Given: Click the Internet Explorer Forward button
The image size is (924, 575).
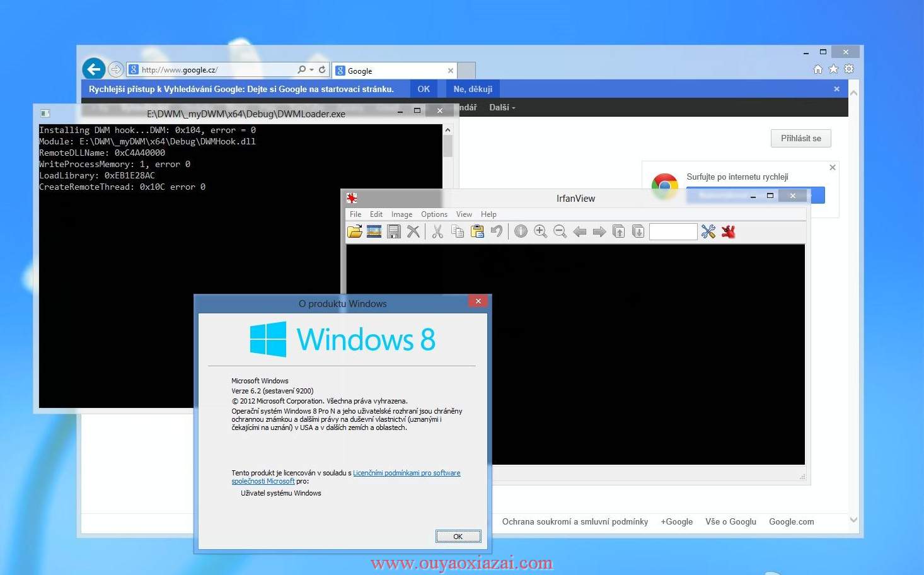Looking at the screenshot, I should coord(115,69).
